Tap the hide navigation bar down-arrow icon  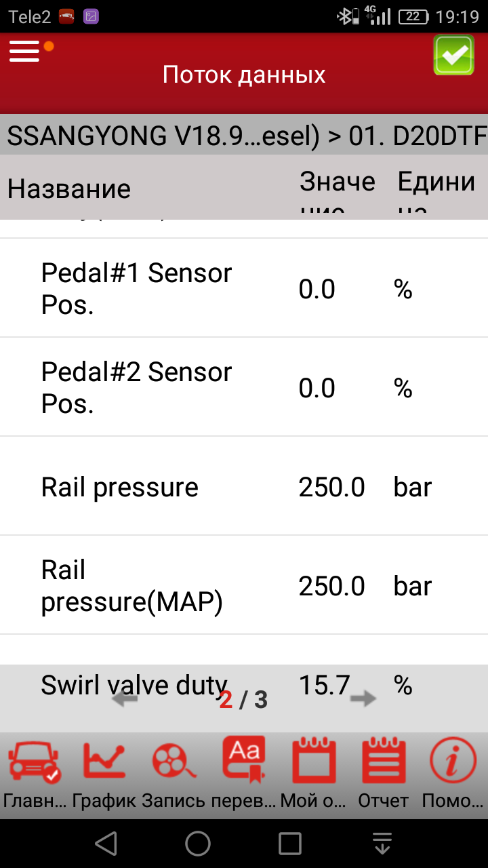coord(382,844)
